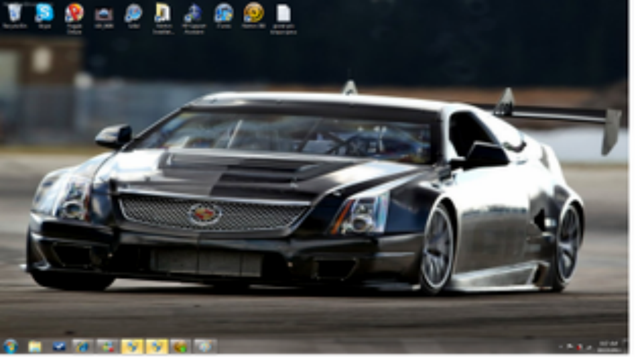Open the taskbar clock and date
The image size is (644, 358).
pos(609,347)
